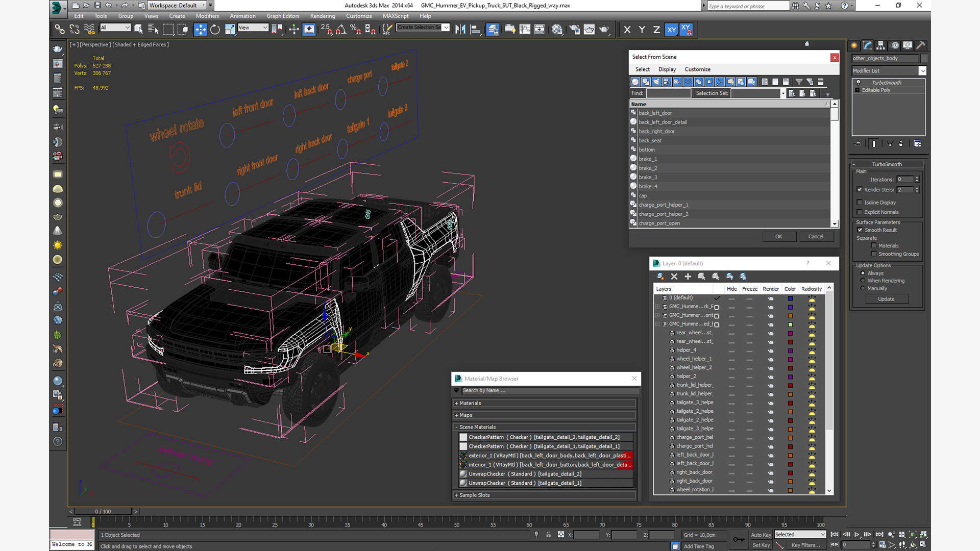Open the Motion command panel tab
The image size is (980, 551).
click(894, 45)
